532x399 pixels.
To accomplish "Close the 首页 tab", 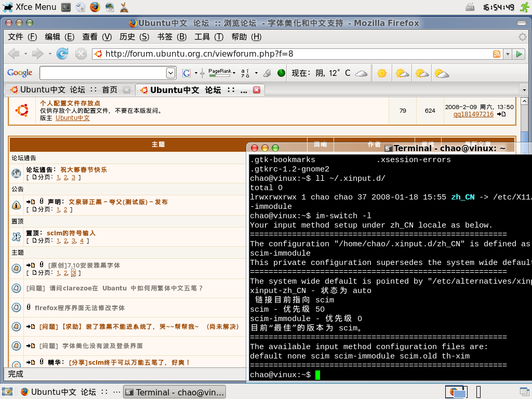I will (x=127, y=90).
